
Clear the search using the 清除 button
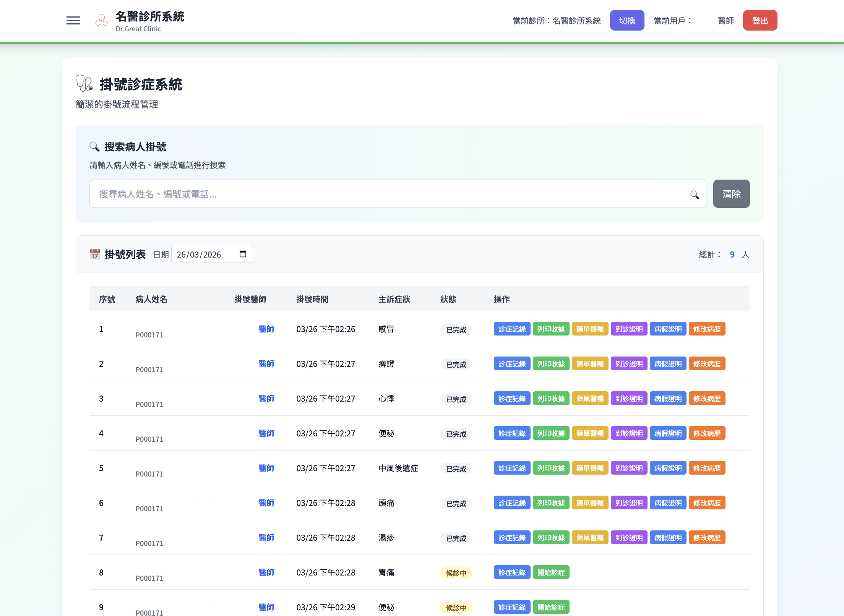coord(731,194)
